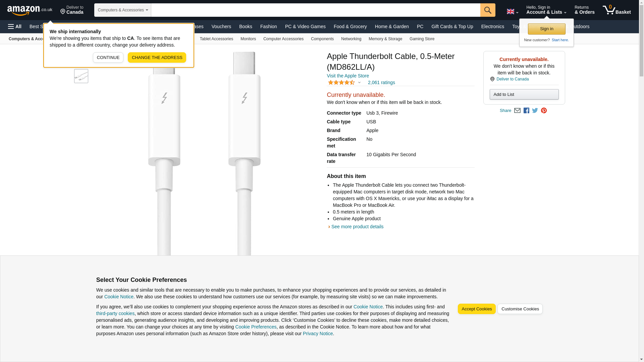Click the Amazon.co.uk logo
The height and width of the screenshot is (362, 644).
30,10
